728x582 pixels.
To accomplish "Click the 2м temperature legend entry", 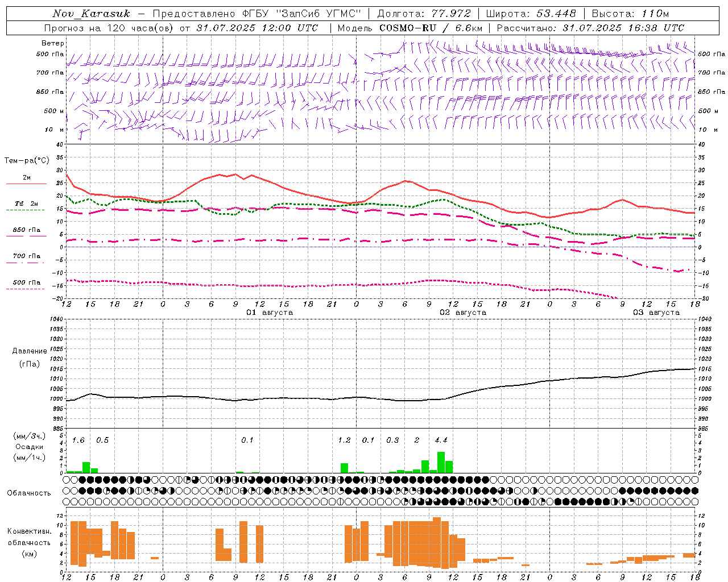I will point(27,178).
